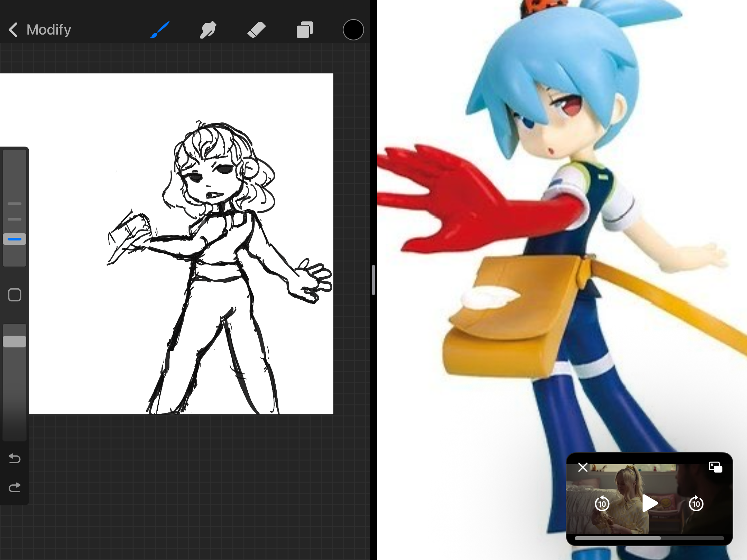Rewind the video 10 seconds

click(x=602, y=503)
